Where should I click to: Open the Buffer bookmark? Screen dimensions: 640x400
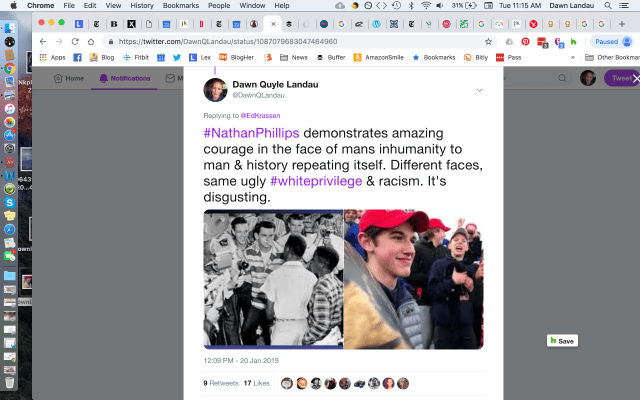pos(331,58)
